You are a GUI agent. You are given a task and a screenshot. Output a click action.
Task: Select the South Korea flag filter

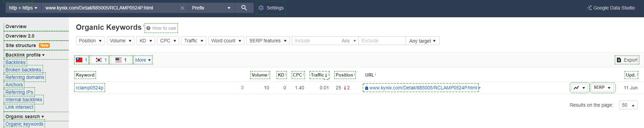101,60
